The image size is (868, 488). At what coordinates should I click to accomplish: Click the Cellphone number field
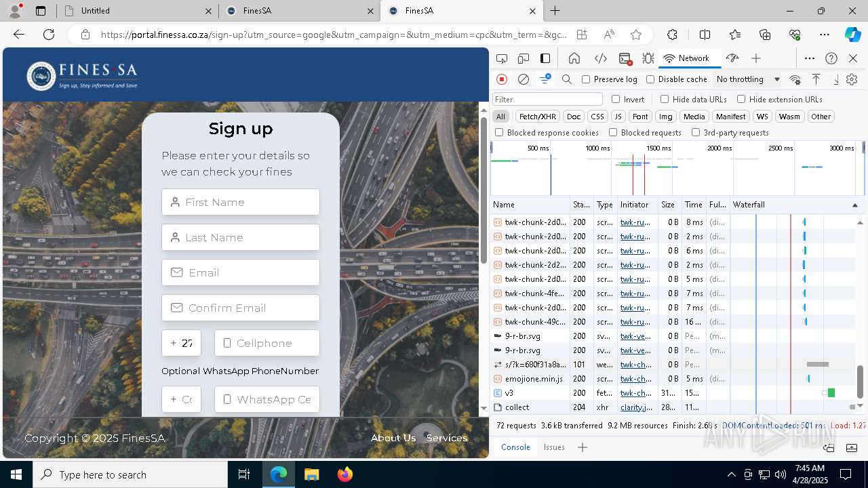coord(267,343)
